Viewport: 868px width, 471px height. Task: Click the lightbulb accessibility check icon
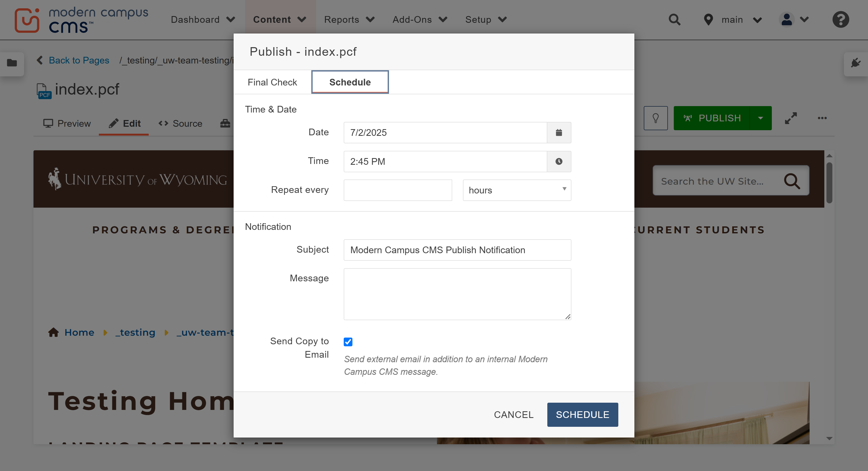point(655,118)
